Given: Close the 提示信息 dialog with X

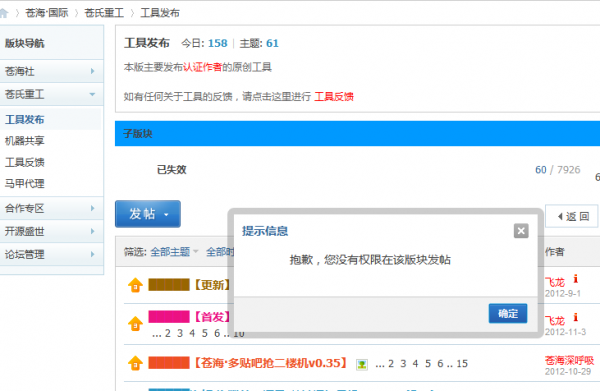Looking at the screenshot, I should pyautogui.click(x=521, y=231).
